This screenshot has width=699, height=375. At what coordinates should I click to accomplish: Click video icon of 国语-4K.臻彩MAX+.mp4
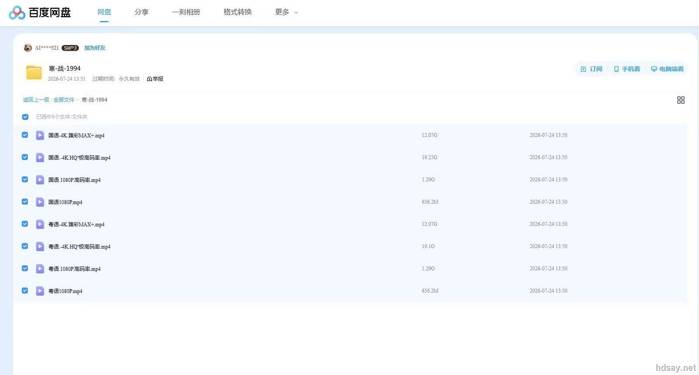pyautogui.click(x=40, y=135)
